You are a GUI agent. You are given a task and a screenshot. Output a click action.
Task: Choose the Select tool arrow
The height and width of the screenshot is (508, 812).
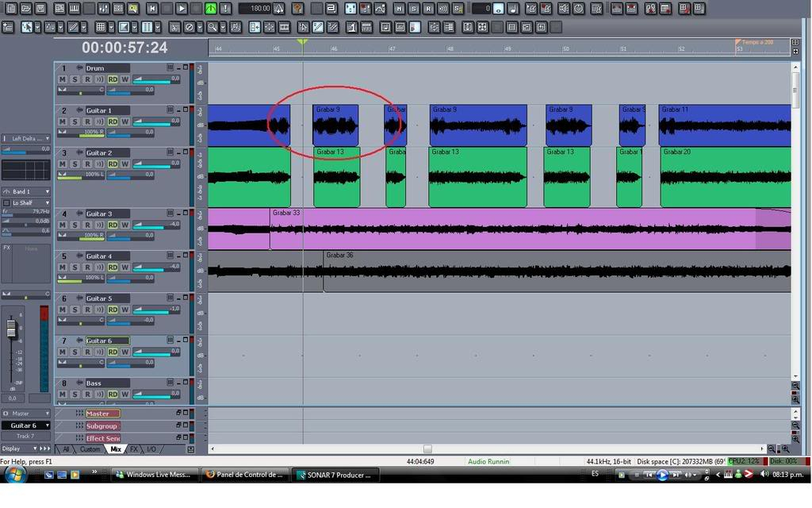pyautogui.click(x=26, y=27)
